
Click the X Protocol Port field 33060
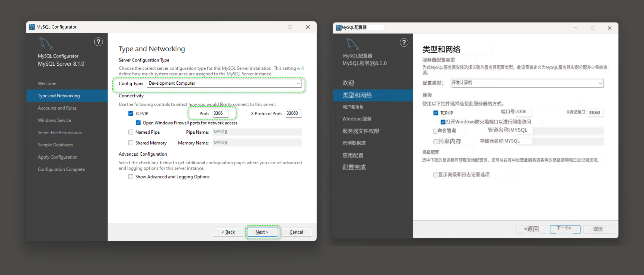point(294,113)
